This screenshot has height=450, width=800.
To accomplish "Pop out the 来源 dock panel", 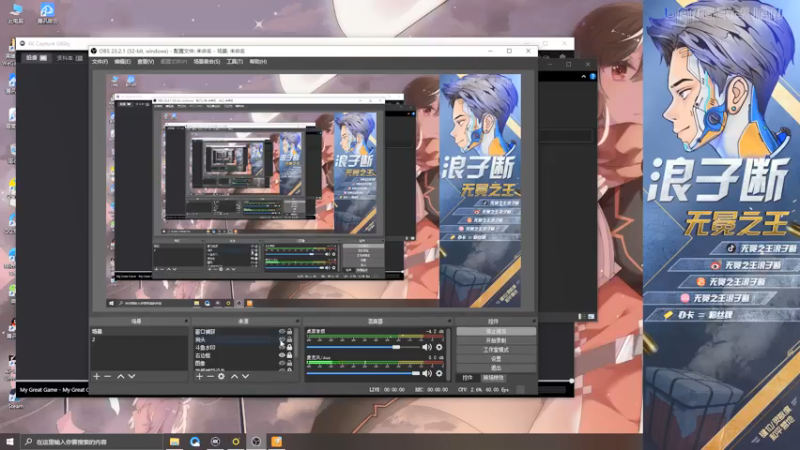I will pos(297,321).
